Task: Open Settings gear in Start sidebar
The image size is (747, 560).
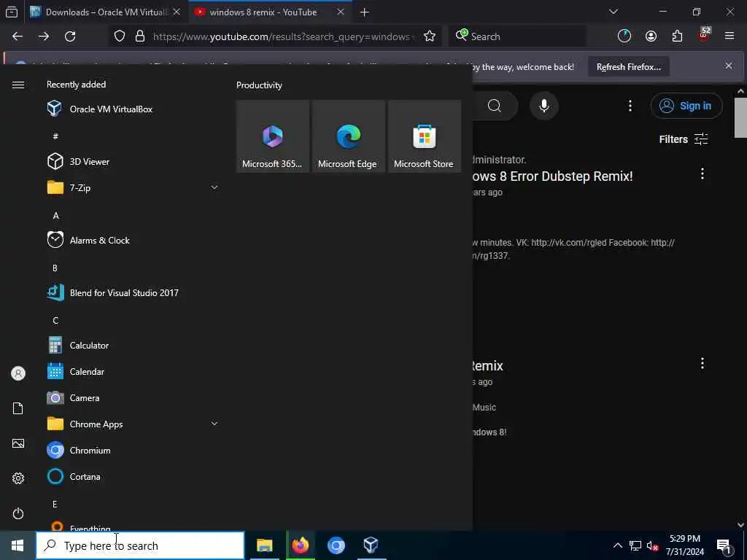Action: 18,478
